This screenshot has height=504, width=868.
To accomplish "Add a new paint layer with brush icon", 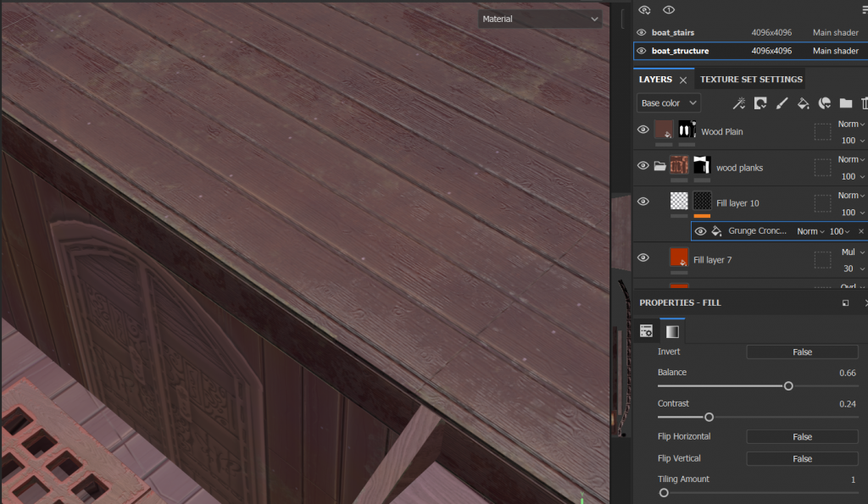I will click(782, 103).
